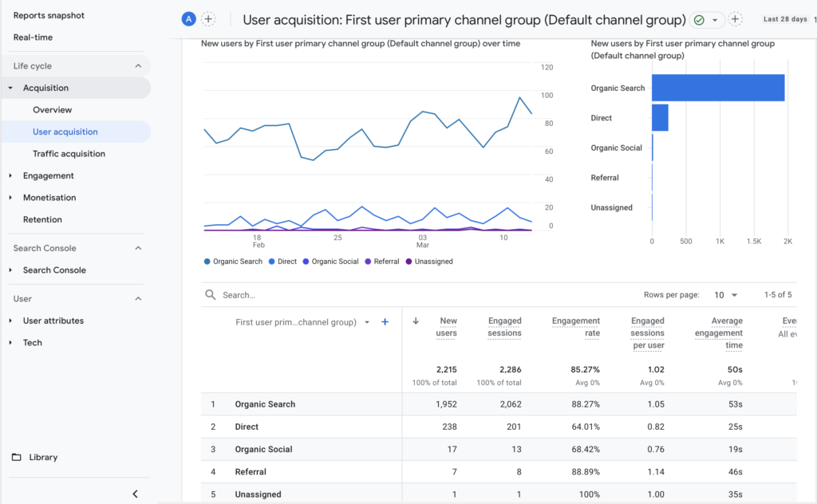Click the total New users value 2,215
This screenshot has height=504, width=817.
(x=447, y=370)
